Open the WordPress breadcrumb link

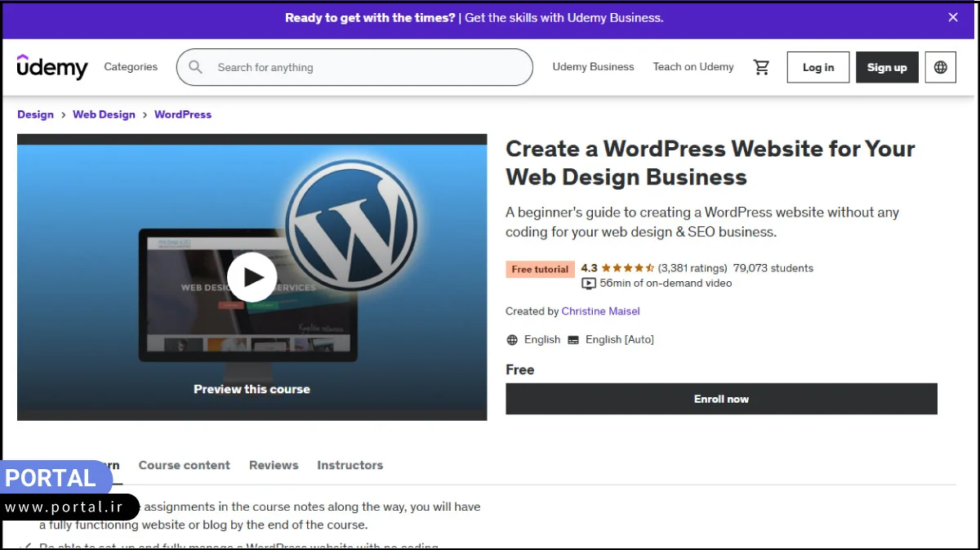[183, 114]
